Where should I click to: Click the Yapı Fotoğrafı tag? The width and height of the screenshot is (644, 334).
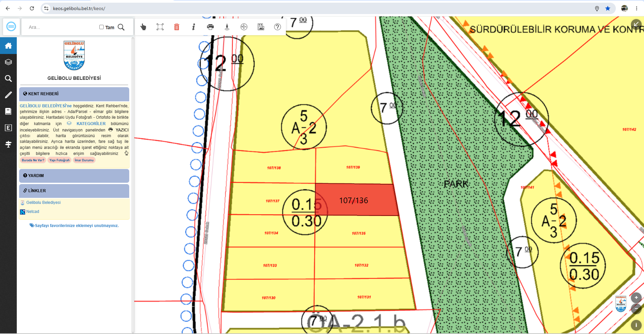tap(59, 160)
